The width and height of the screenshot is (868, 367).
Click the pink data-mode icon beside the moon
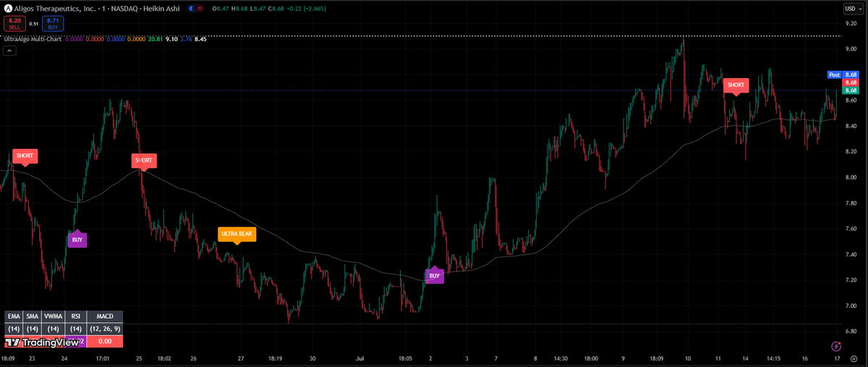coord(200,9)
